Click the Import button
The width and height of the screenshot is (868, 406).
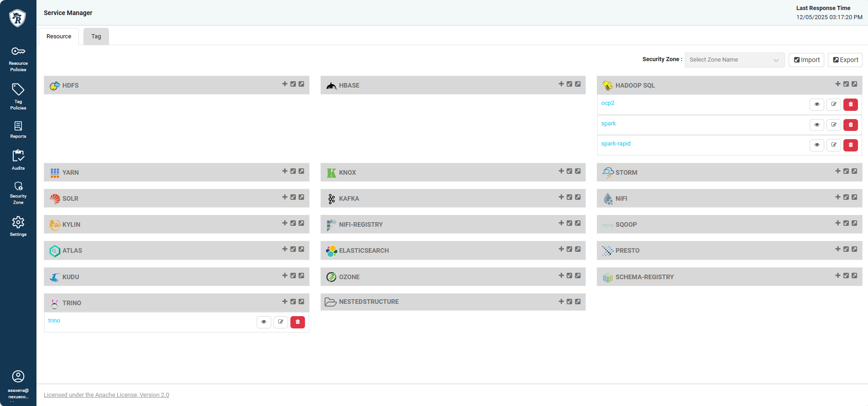806,60
